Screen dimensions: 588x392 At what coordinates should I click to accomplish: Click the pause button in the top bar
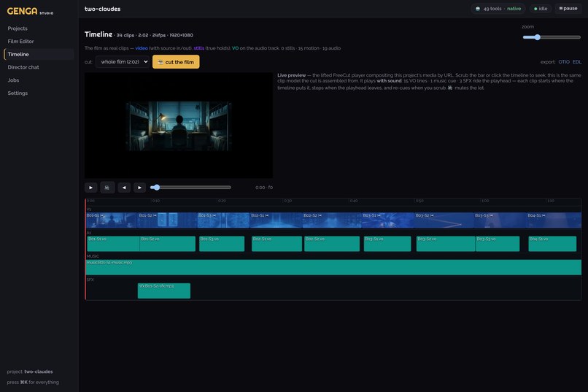pos(568,8)
